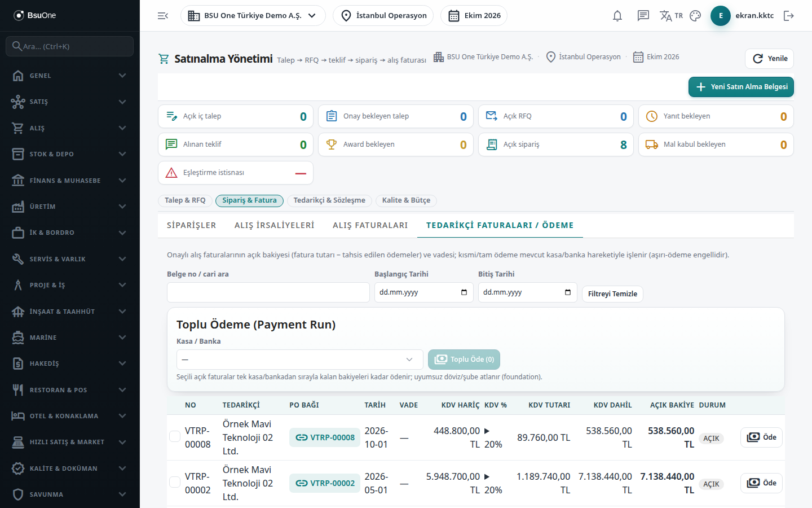
Task: Tick the checkbox for invoice VTRP-00008
Action: (175, 436)
